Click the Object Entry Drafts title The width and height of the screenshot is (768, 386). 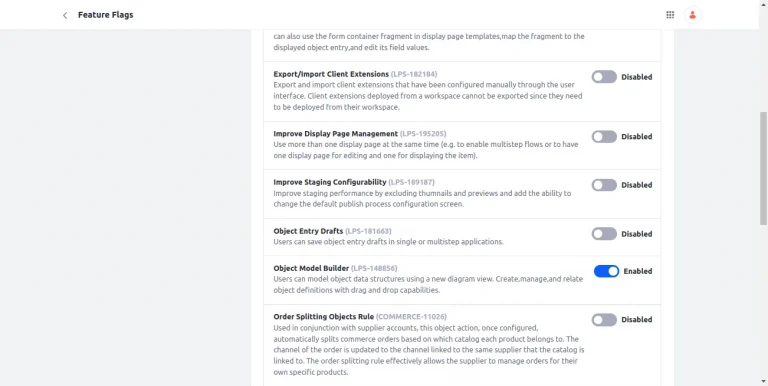(x=308, y=231)
